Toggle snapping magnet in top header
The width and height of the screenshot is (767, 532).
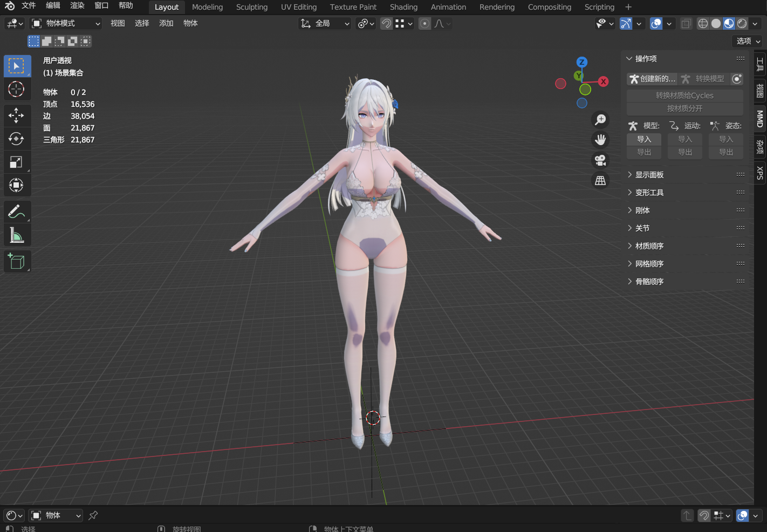click(386, 23)
